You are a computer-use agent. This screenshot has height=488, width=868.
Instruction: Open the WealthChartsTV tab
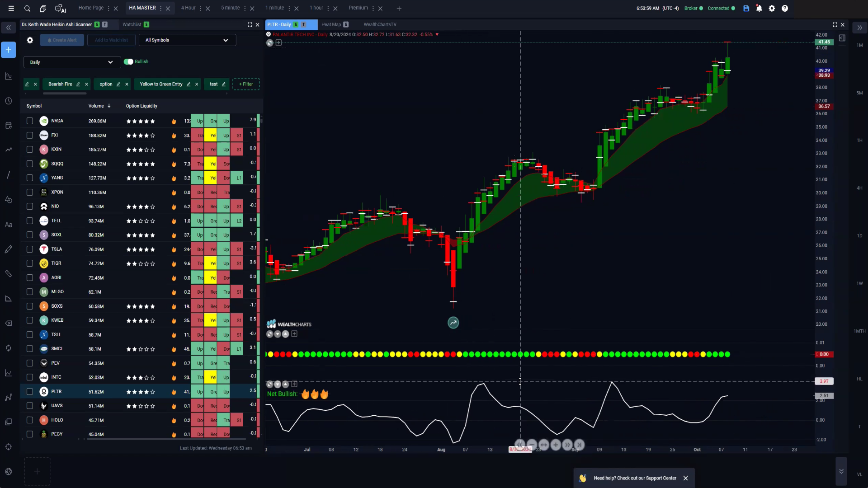coord(380,25)
